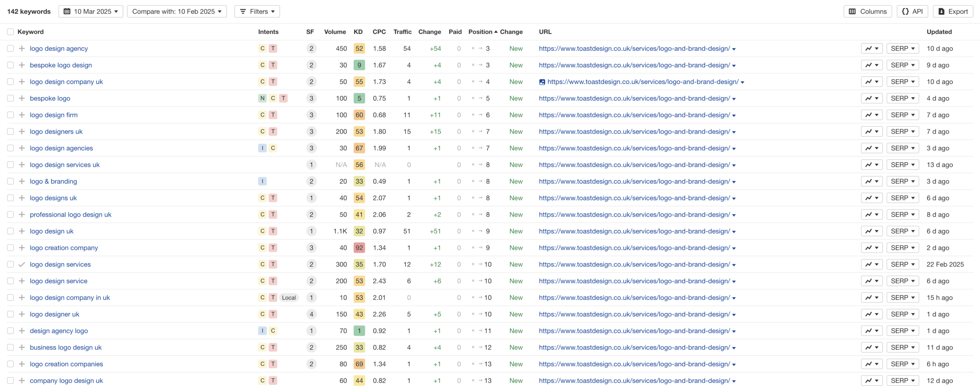Open SERP dropdown for 'logo design agency'

coord(903,49)
